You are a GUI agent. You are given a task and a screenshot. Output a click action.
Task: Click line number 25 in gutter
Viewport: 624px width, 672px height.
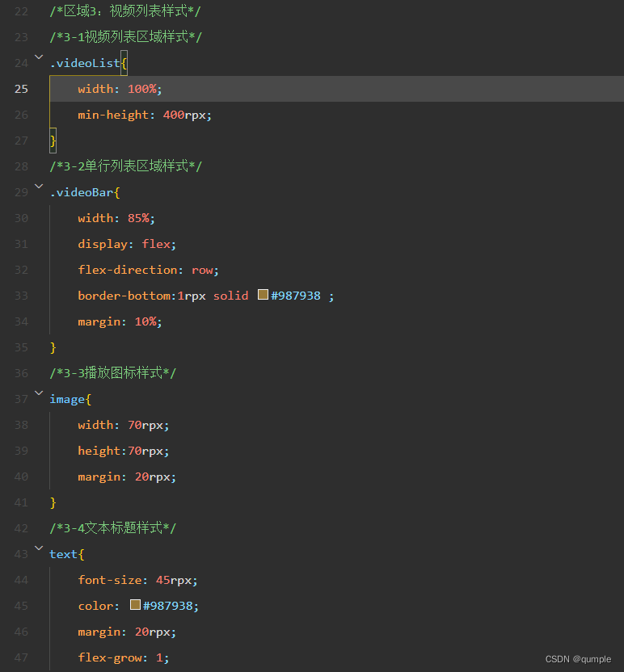[21, 89]
